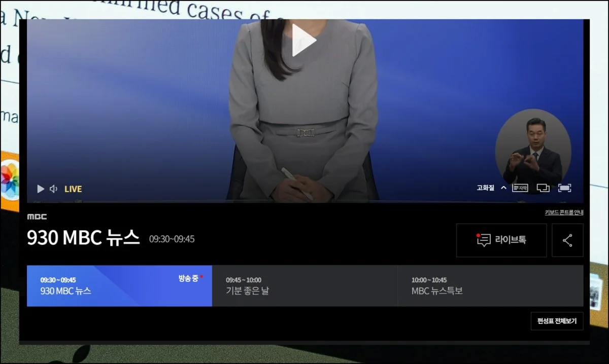Click 편성표 전체보기 button

[x=557, y=321]
